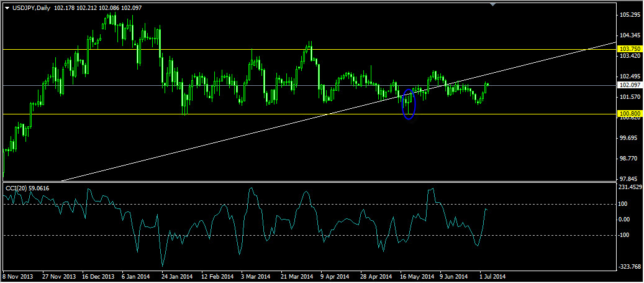644x283 pixels.
Task: Click the 16 Dec 2013 date label
Action: 98,276
